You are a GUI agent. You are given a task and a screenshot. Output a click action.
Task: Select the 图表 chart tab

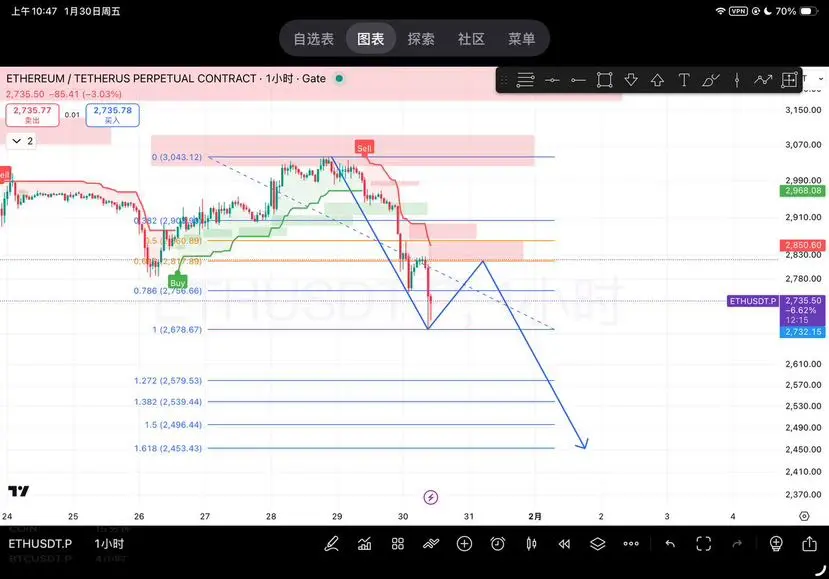coord(371,39)
